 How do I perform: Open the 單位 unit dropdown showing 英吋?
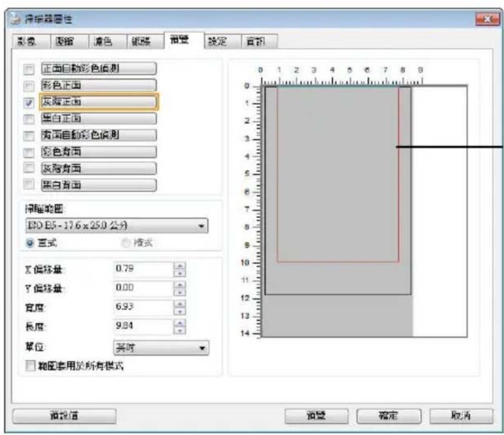tap(161, 348)
